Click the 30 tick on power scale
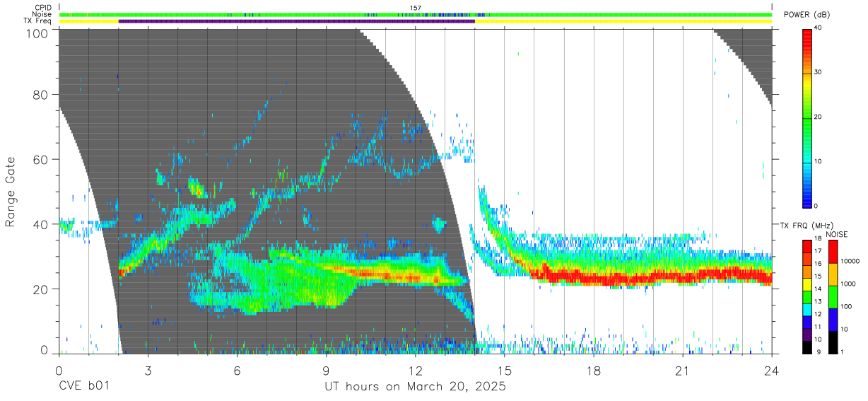 pyautogui.click(x=819, y=73)
